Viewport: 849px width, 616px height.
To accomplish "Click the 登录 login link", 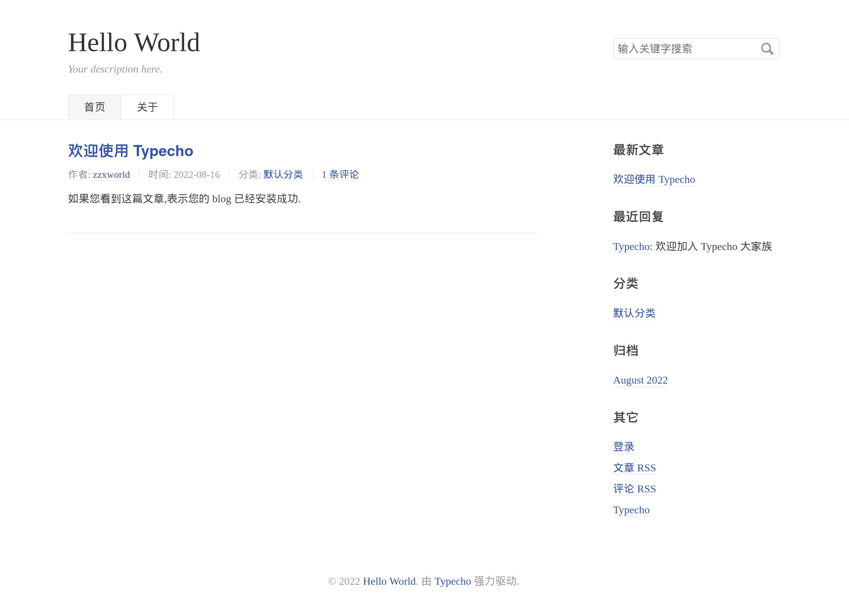I will tap(624, 446).
